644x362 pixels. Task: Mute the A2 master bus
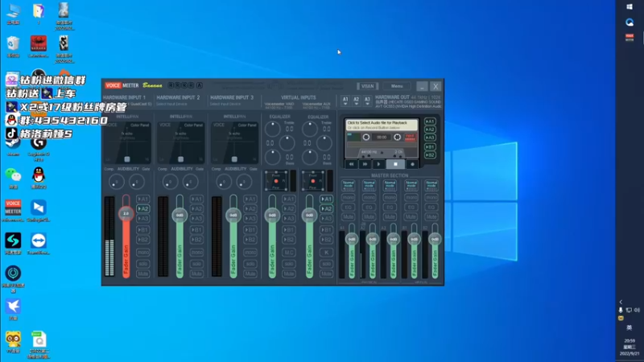tap(369, 216)
